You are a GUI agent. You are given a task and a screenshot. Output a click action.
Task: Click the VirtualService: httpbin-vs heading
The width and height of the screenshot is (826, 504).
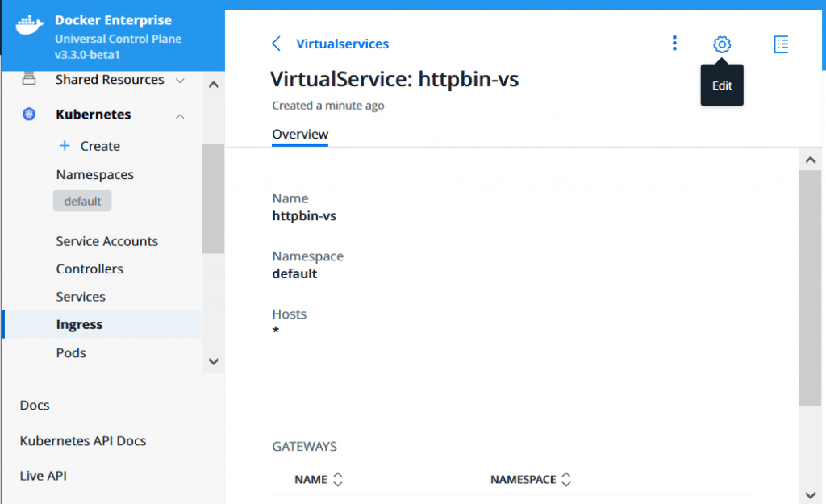[394, 80]
